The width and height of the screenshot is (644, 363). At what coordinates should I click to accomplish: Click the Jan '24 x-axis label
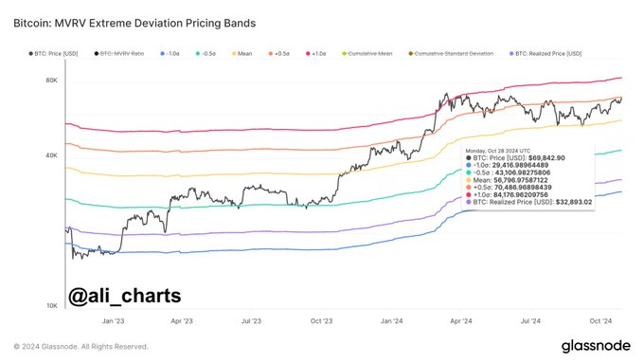[x=391, y=321]
